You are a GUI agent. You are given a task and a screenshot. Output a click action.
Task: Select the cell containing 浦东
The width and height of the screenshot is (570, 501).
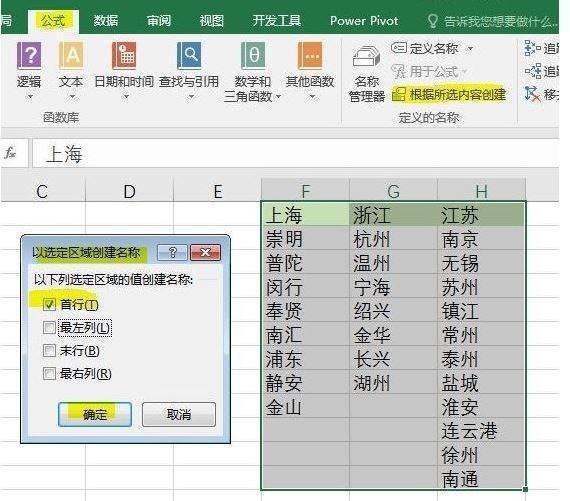click(x=305, y=358)
